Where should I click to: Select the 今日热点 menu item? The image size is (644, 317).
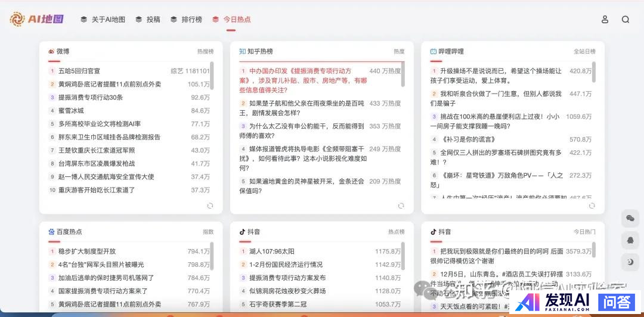[231, 19]
